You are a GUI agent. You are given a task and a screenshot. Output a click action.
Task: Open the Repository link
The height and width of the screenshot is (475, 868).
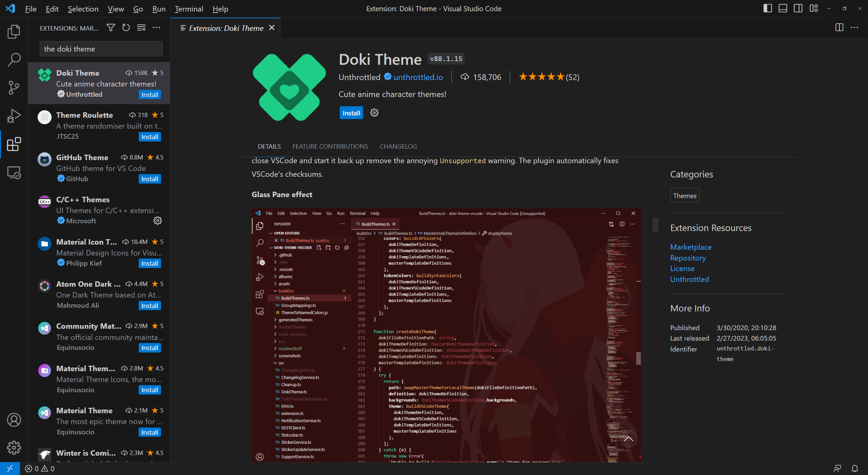(688, 258)
